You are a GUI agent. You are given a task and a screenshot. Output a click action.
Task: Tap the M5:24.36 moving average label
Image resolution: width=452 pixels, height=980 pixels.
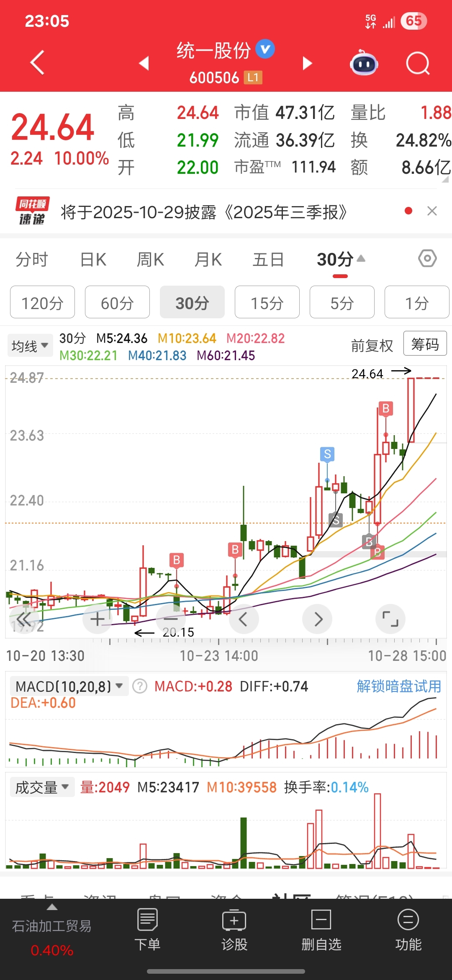click(122, 338)
